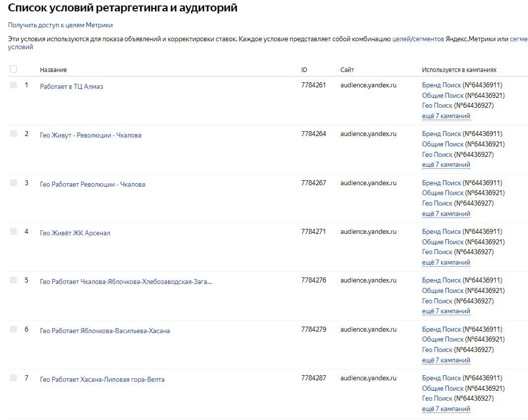Screen dimensions: 528x420
Task: Open condition 'Гео Работает Чкалова-Яблочкова-Хлебозаводская-Зага...'
Action: pos(126,282)
